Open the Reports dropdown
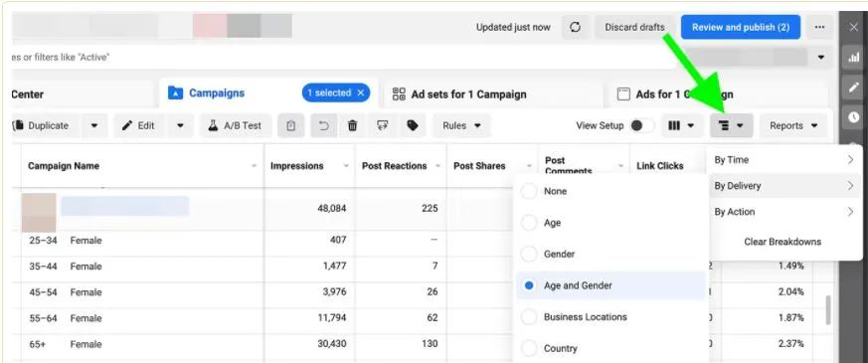Viewport: 868px width, 363px height. [x=793, y=125]
